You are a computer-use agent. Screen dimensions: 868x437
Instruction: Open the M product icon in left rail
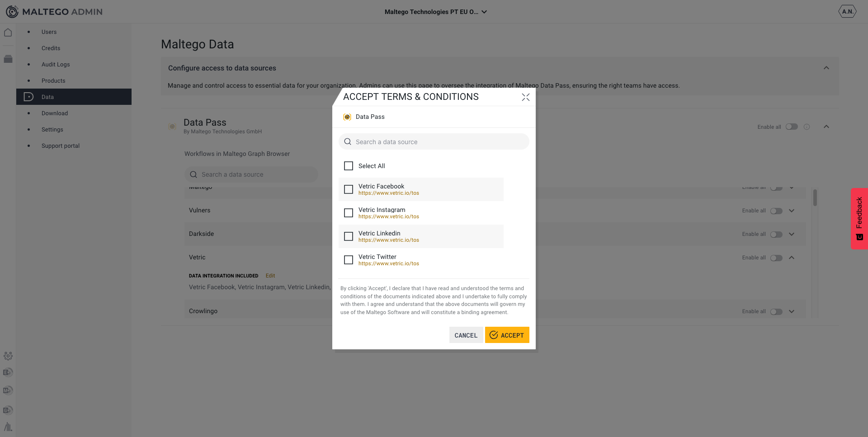click(8, 390)
